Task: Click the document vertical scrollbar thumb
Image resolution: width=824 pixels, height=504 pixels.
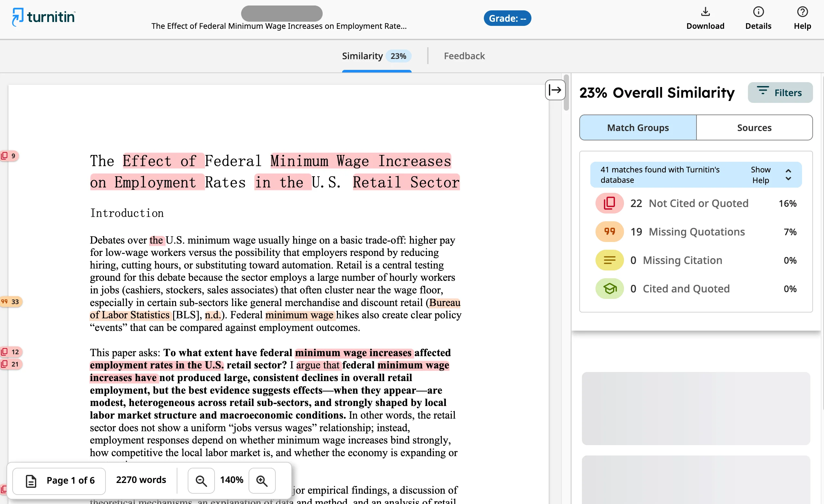Action: [566, 93]
